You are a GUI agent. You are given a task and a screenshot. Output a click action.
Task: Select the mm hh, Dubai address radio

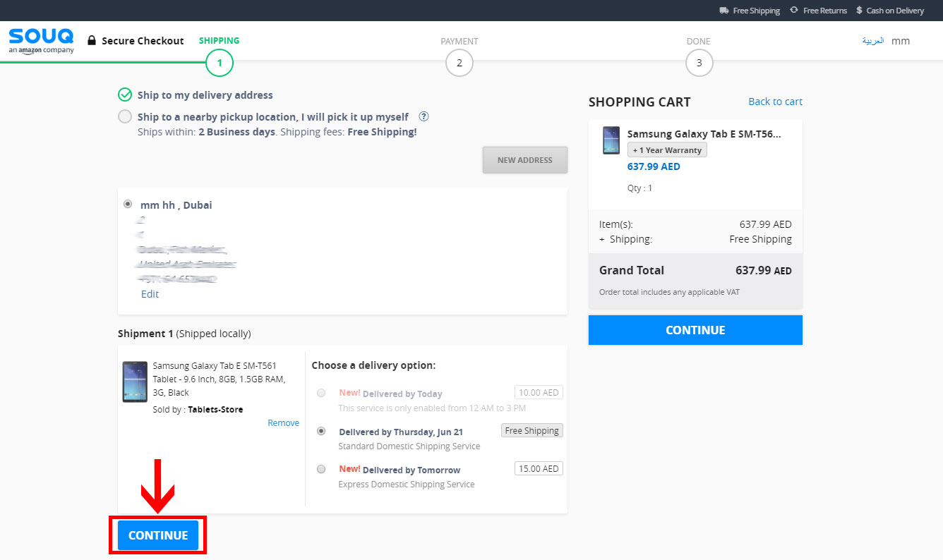[x=128, y=204]
